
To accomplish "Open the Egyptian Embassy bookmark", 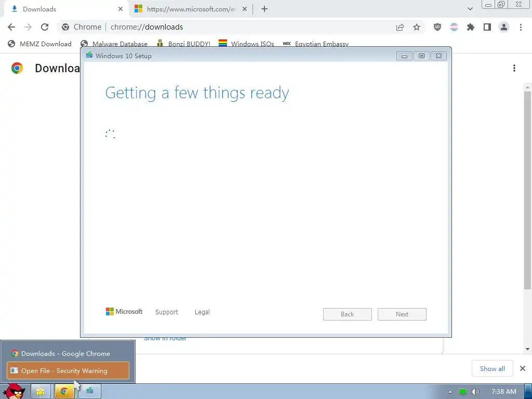I will point(315,44).
